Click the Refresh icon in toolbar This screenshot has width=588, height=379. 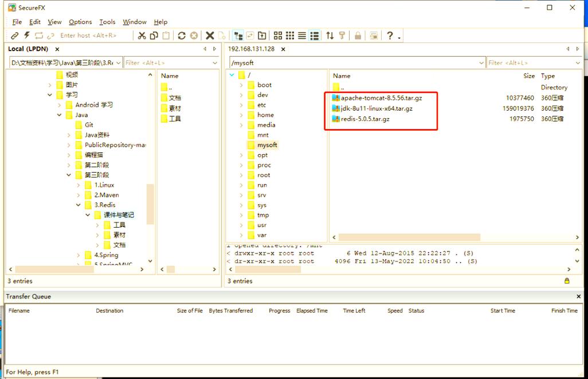[x=182, y=36]
